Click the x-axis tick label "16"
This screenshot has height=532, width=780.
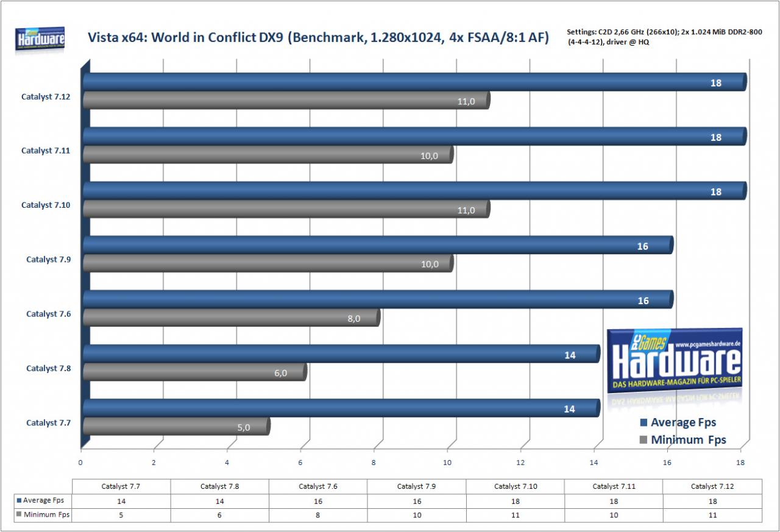668,463
